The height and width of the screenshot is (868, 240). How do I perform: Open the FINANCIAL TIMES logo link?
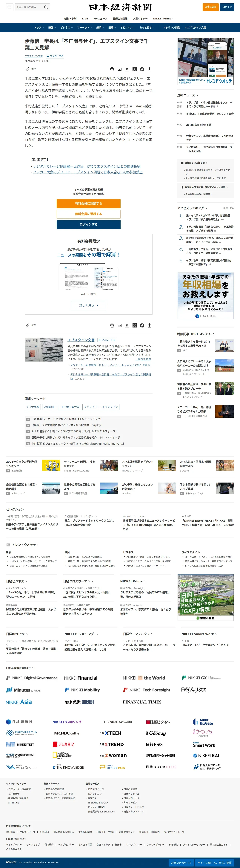tap(142, 702)
